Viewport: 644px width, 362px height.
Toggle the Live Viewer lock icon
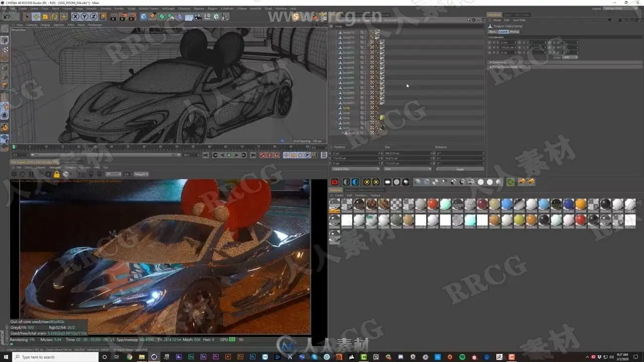pos(56,174)
